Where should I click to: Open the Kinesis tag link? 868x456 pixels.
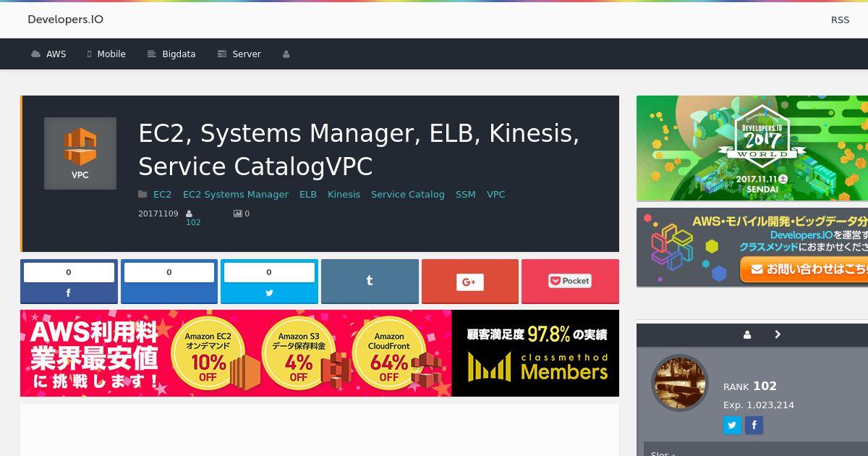[x=344, y=195]
